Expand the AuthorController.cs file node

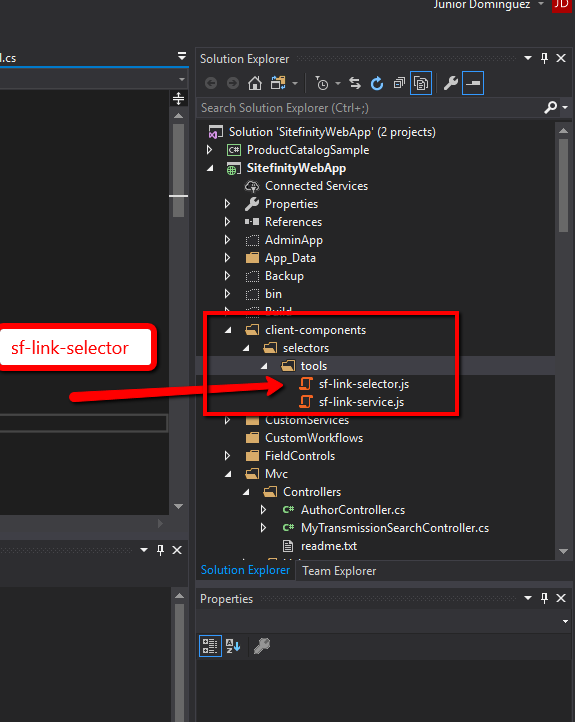click(263, 510)
